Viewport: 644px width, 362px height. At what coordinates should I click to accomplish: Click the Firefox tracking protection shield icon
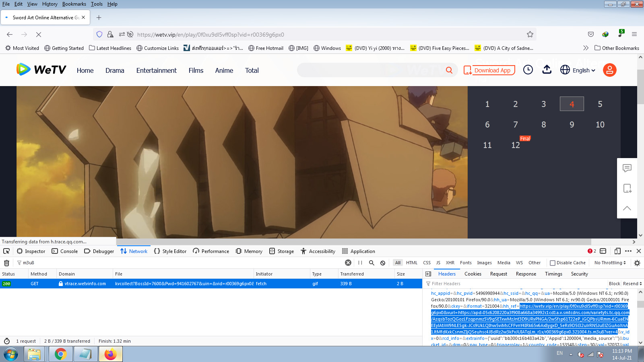point(99,35)
